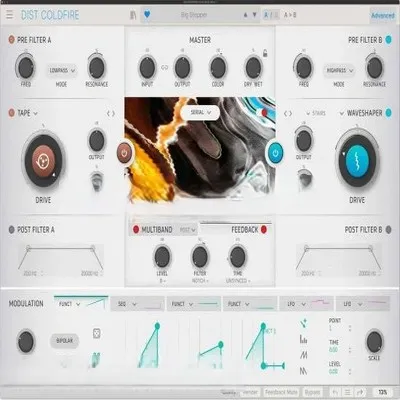Toggle PRE FILTER B on/off
This screenshot has height=400, width=400.
click(388, 40)
